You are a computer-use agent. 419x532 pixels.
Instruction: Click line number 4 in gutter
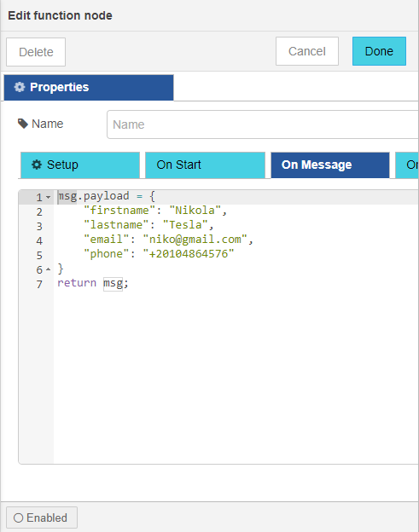click(39, 241)
